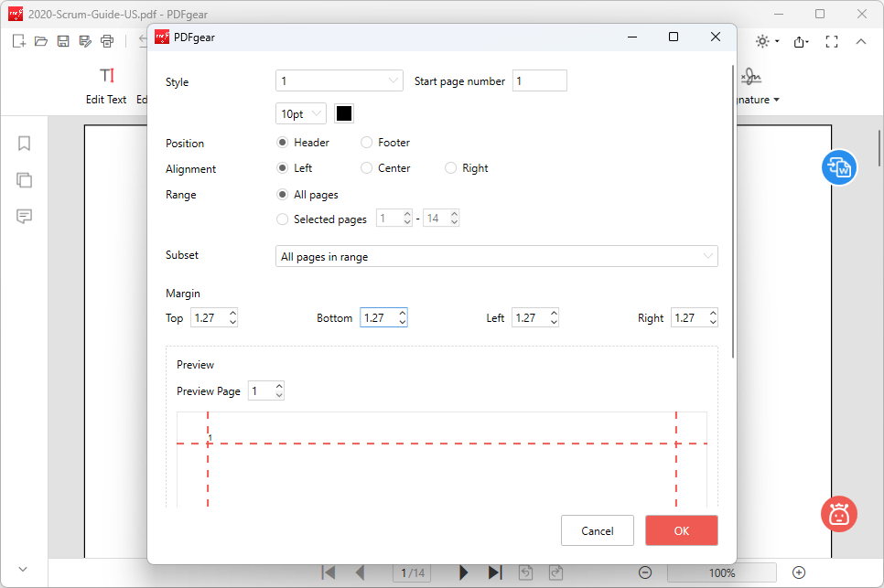Open the 10pt font size dropdown
The image size is (884, 588).
300,113
